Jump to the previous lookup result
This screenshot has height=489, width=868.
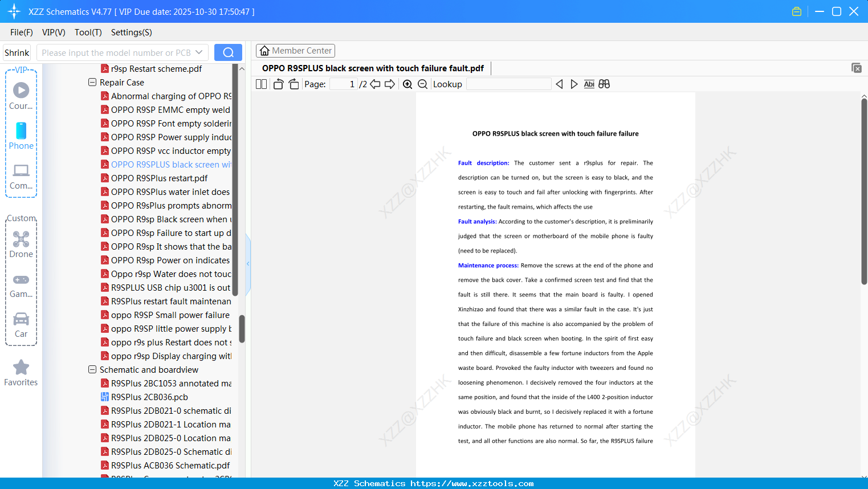(559, 84)
